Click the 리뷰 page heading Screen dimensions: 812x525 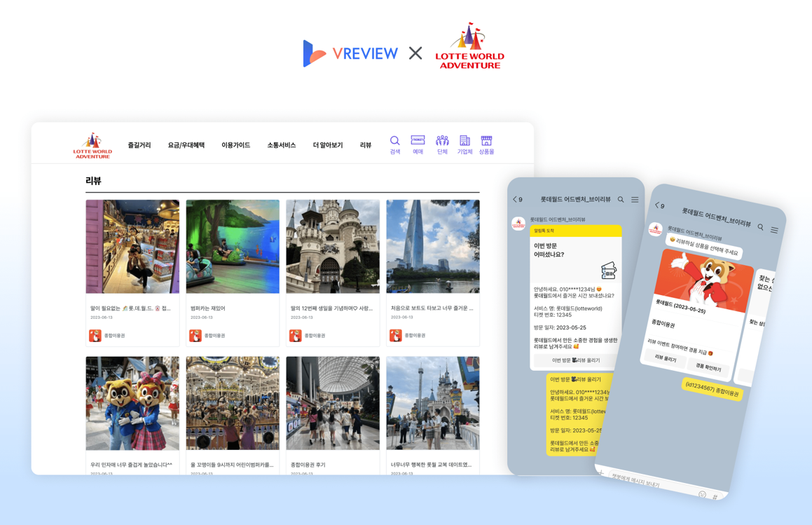pos(93,181)
